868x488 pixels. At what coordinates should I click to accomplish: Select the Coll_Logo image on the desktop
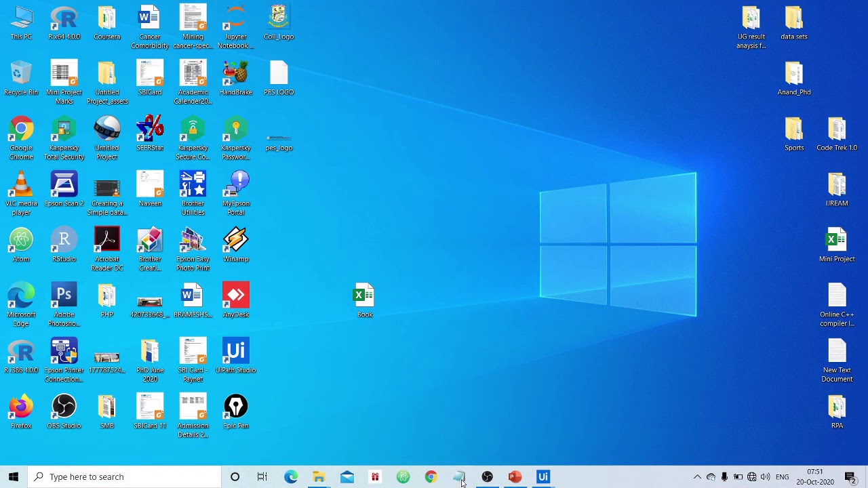[x=279, y=24]
